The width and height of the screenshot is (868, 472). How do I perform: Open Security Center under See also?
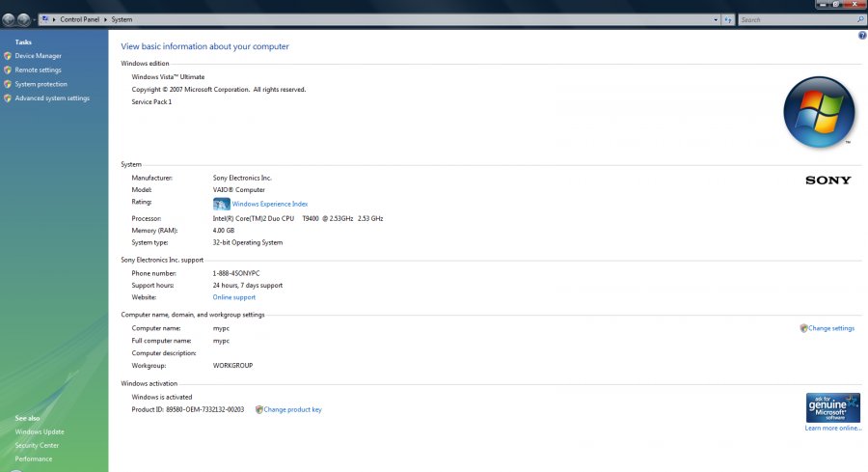[x=37, y=445]
